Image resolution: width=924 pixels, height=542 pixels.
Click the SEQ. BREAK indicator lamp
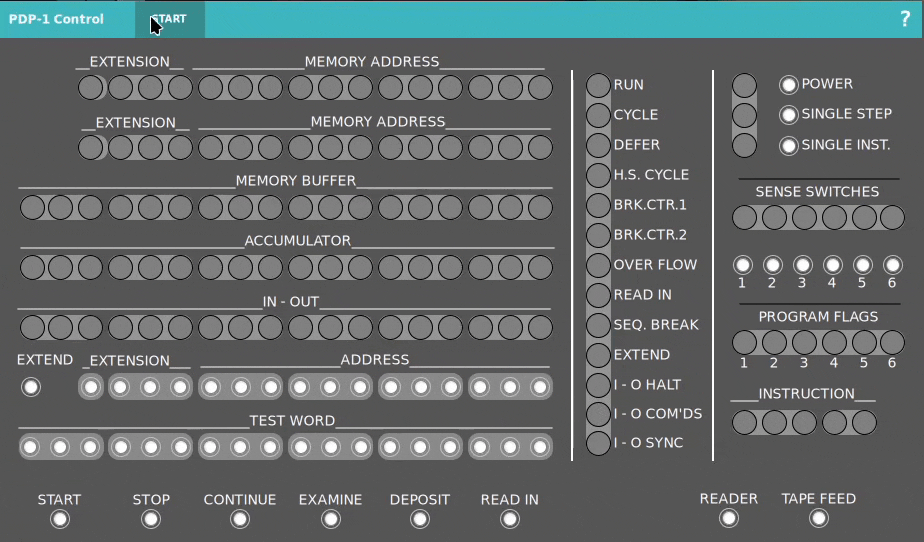598,325
